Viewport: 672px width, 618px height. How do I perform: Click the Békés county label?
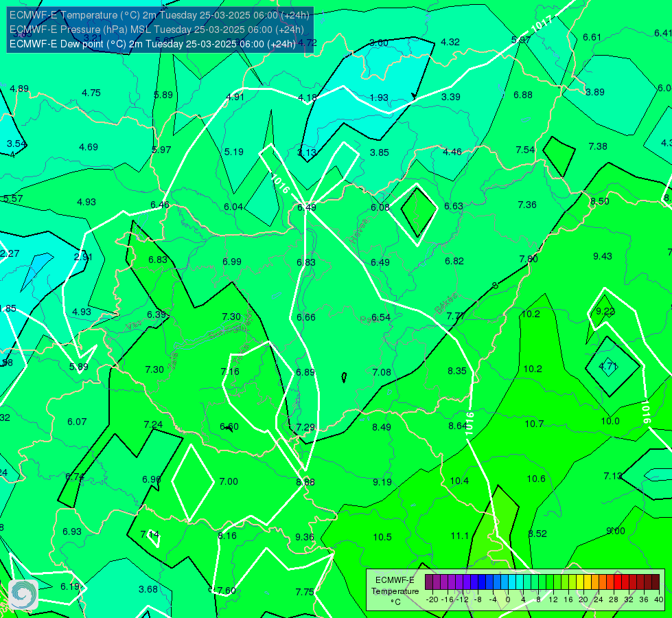pyautogui.click(x=446, y=304)
